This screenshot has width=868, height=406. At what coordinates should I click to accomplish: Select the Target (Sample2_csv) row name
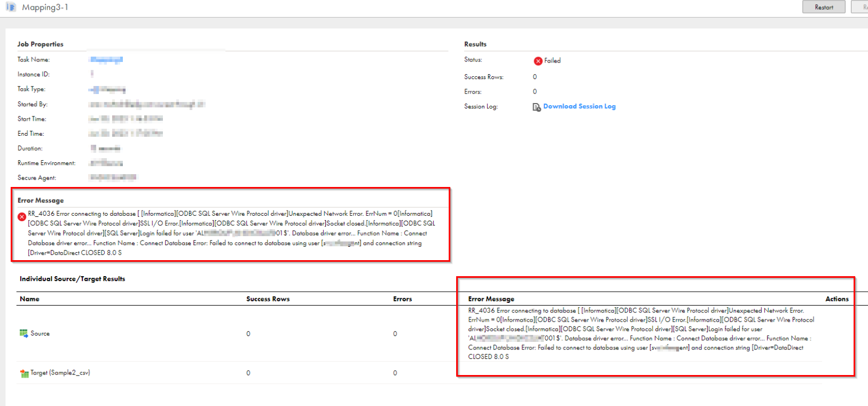60,373
